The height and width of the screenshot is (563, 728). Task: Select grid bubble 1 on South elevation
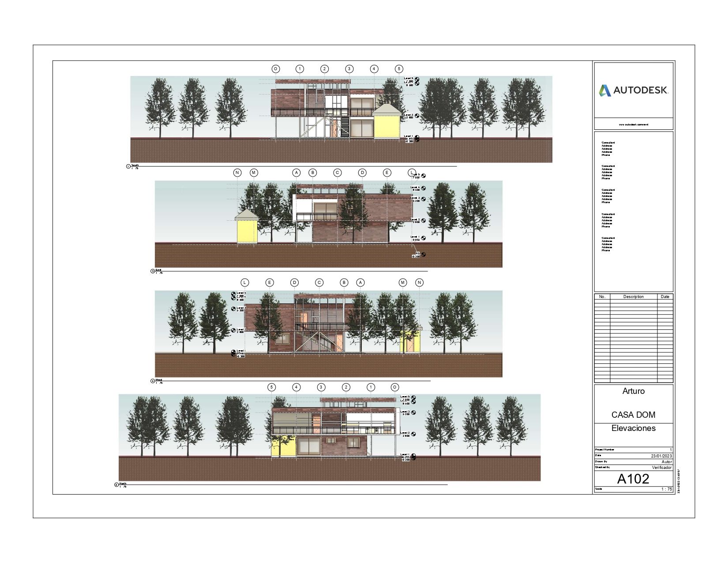point(300,69)
